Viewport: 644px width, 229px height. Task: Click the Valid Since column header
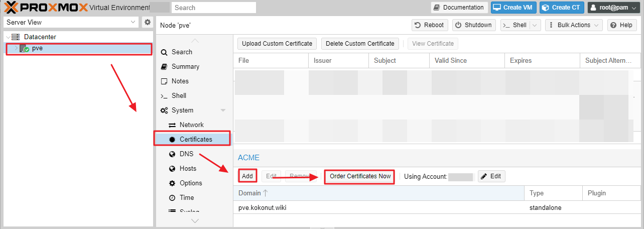click(x=466, y=60)
